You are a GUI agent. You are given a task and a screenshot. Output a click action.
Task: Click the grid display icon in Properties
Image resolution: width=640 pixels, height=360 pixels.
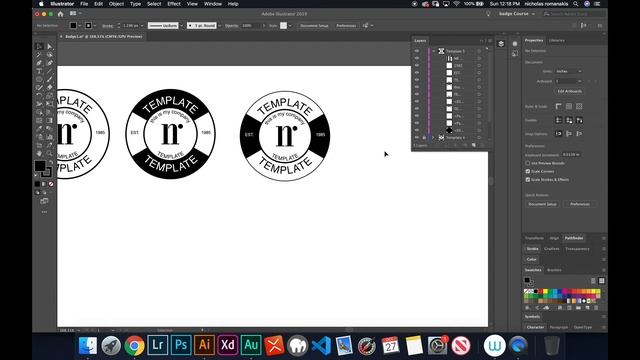[x=569, y=106]
